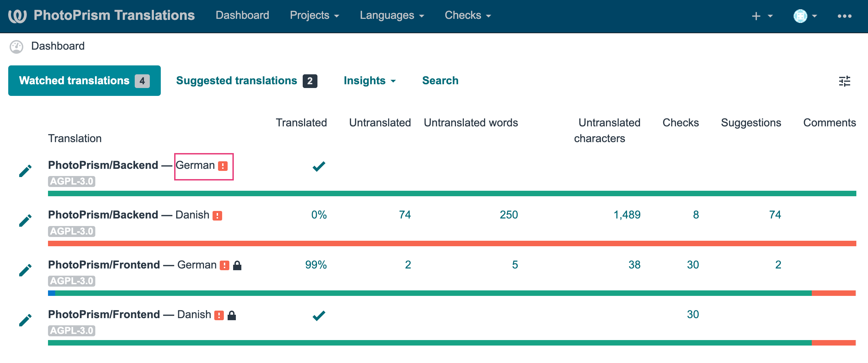Click the 74 untranslated count for Danish
Image resolution: width=868 pixels, height=363 pixels.
click(405, 215)
